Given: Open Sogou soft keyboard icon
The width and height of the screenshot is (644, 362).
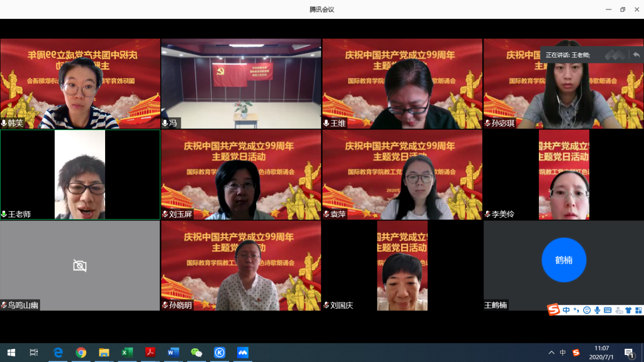Looking at the screenshot, I should click(607, 310).
